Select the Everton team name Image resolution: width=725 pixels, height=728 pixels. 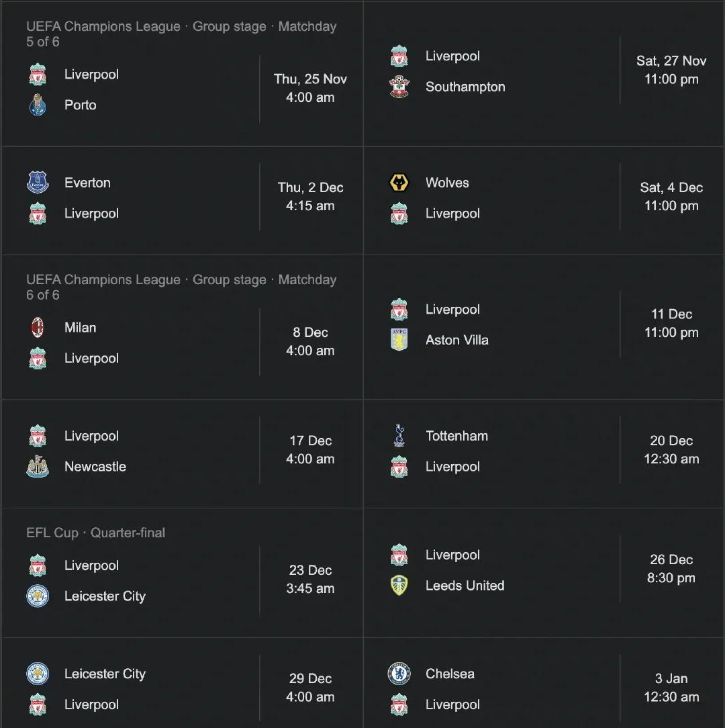(87, 183)
